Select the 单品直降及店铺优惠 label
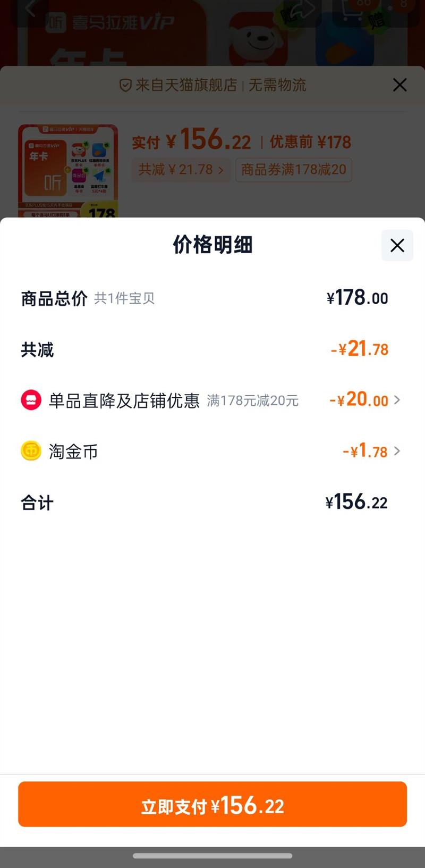The height and width of the screenshot is (868, 425). [x=124, y=400]
